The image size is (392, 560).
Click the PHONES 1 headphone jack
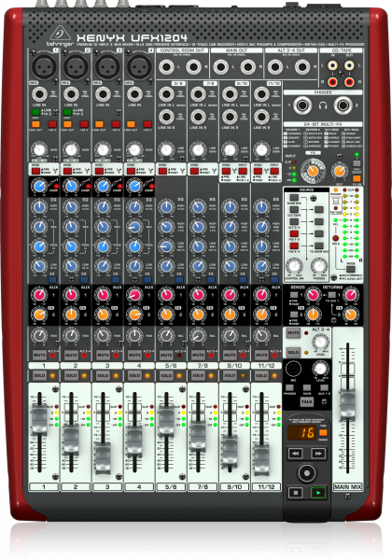[302, 105]
